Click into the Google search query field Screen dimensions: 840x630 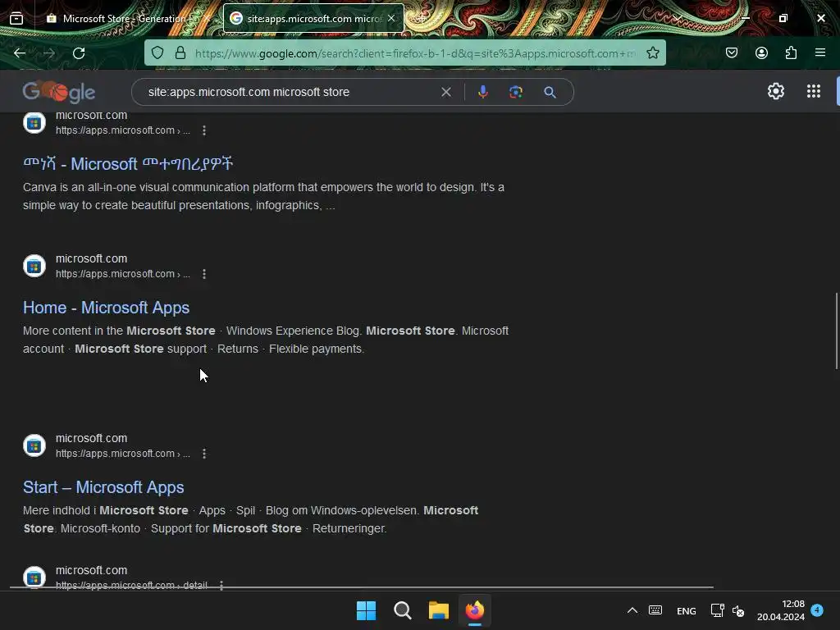(x=290, y=92)
